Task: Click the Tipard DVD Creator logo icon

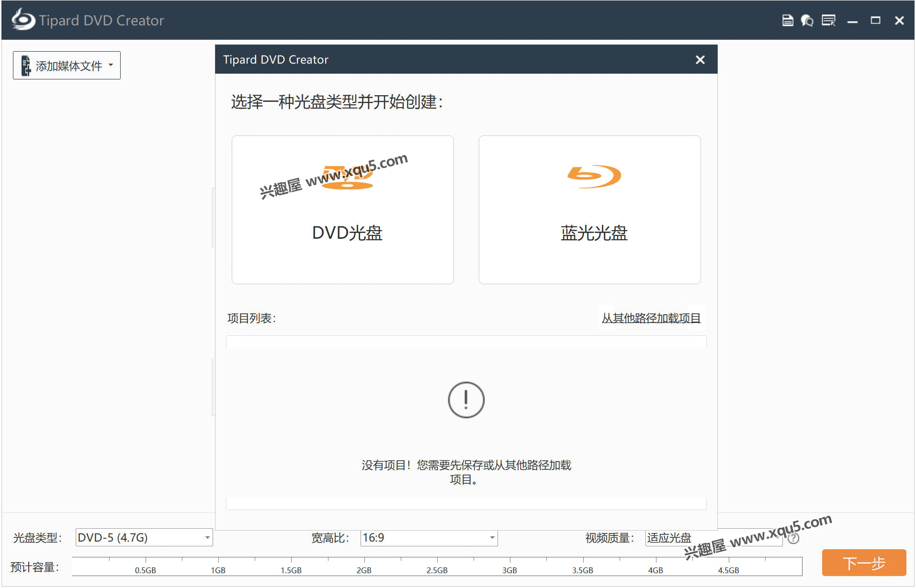Action: tap(23, 20)
